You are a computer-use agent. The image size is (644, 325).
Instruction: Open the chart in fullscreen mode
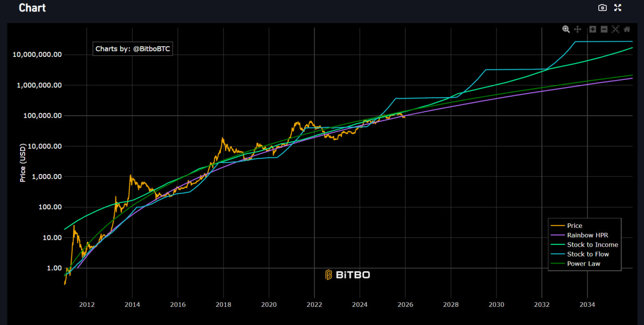pyautogui.click(x=618, y=8)
